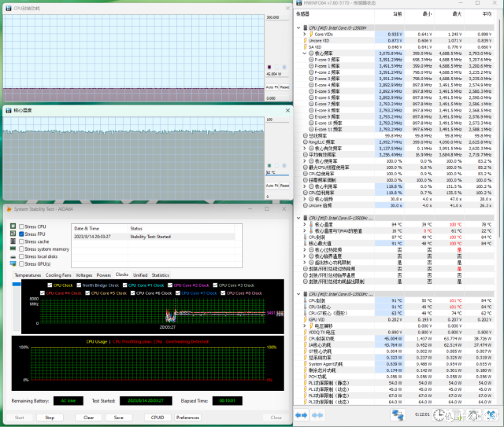Uncheck the Stress FPU checkbox
The height and width of the screenshot is (427, 504).
tap(21, 234)
